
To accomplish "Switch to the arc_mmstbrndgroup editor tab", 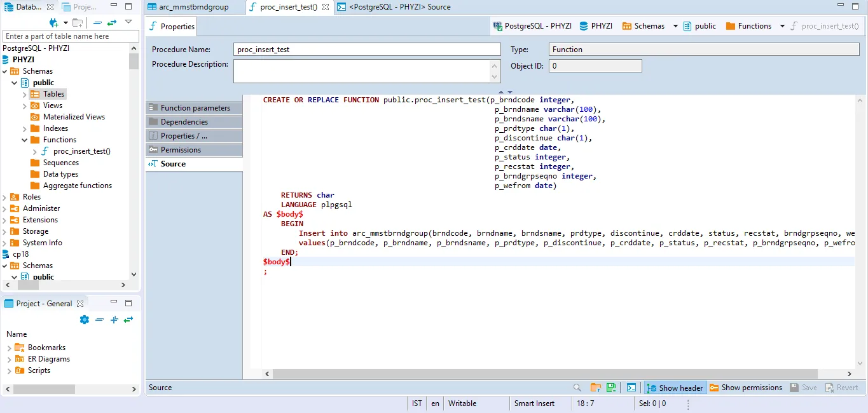I will 193,7.
